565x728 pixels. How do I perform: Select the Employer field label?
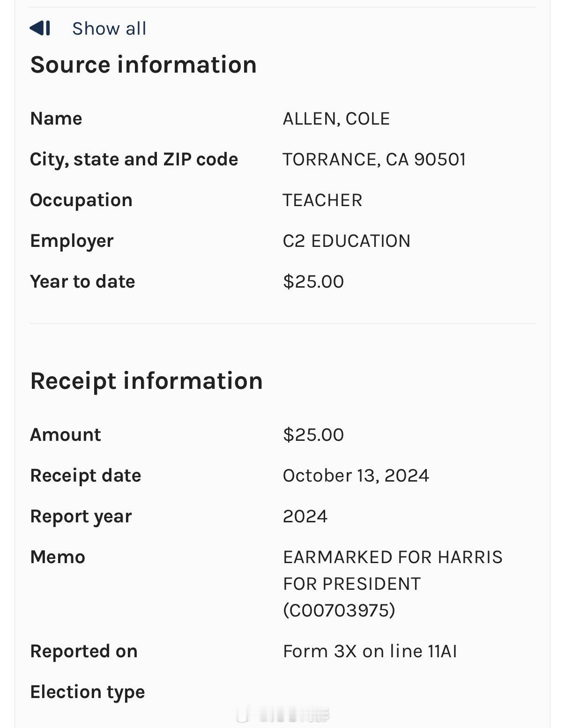[72, 241]
